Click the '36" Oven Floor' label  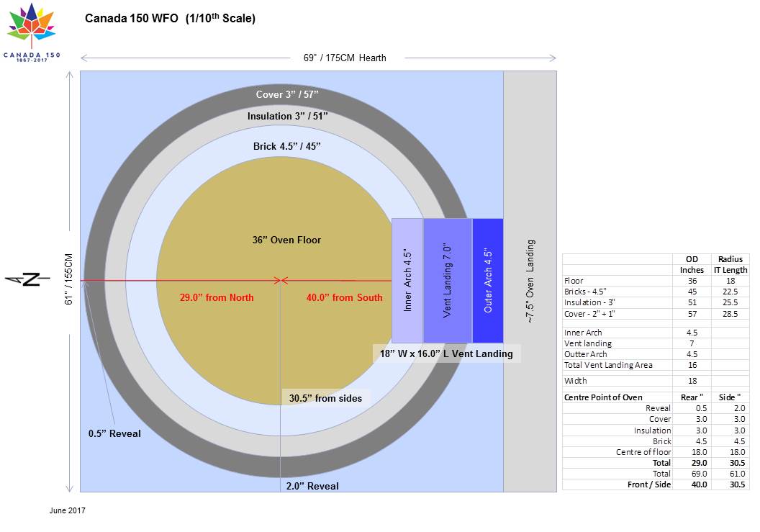[286, 240]
